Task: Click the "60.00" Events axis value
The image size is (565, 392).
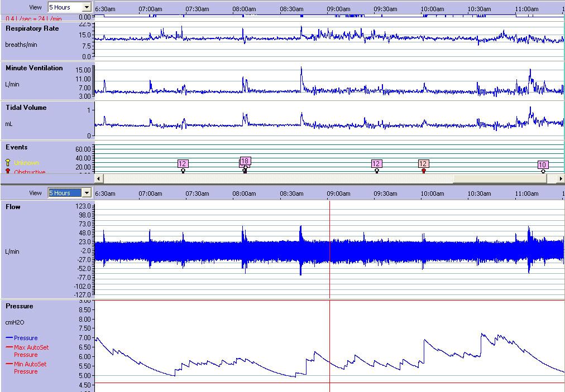Action: pos(83,149)
